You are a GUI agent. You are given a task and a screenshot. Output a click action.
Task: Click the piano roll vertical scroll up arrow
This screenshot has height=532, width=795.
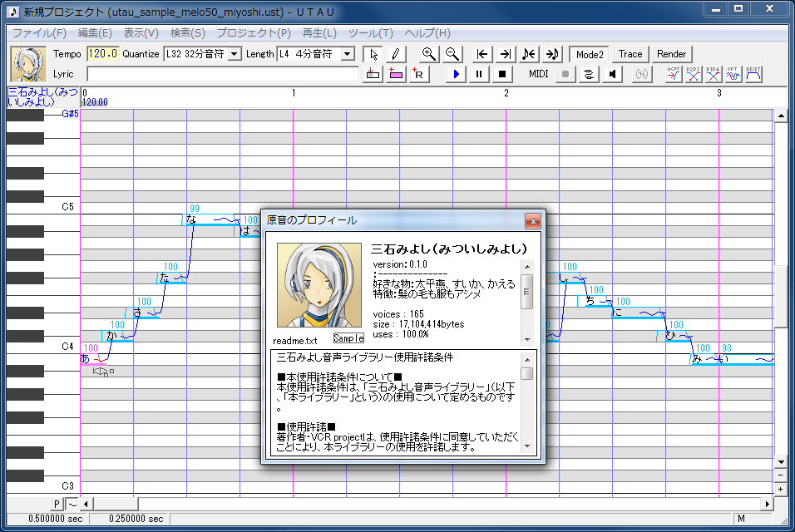tap(780, 116)
